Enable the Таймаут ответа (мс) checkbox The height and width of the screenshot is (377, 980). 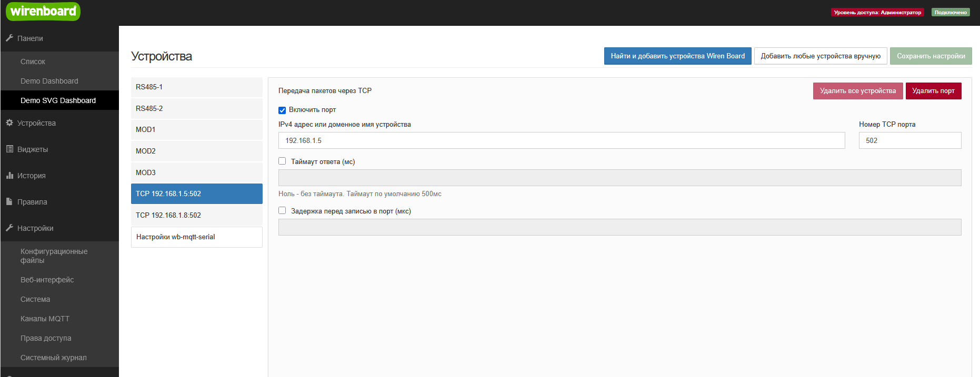pyautogui.click(x=282, y=161)
